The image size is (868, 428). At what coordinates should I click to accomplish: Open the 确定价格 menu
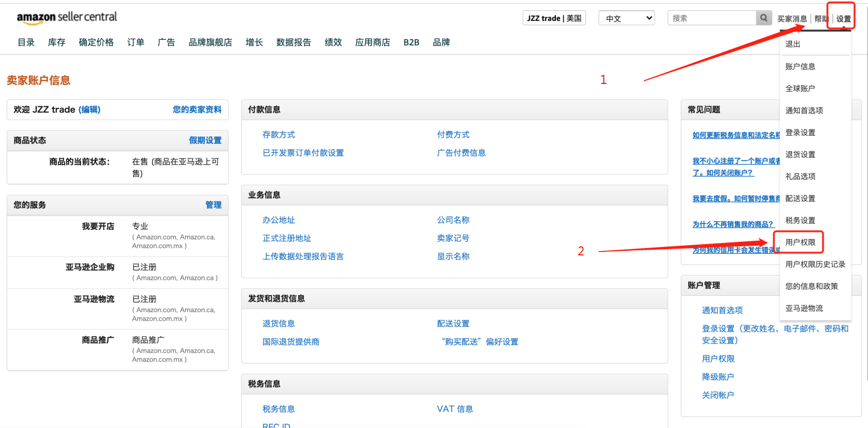click(x=96, y=43)
